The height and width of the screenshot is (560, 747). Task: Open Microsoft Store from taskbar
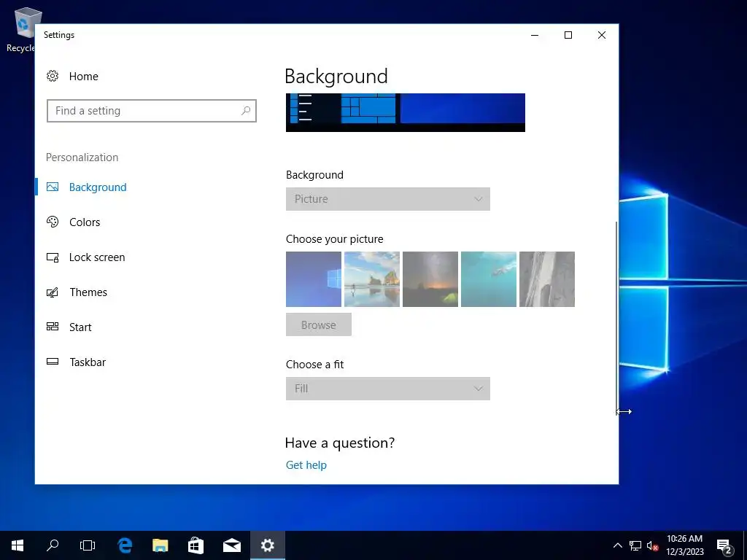pyautogui.click(x=196, y=545)
